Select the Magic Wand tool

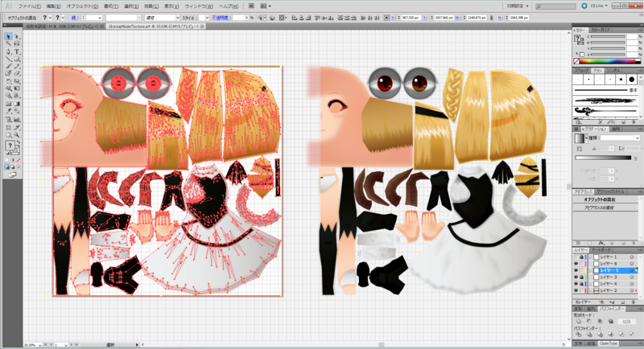pos(8,43)
